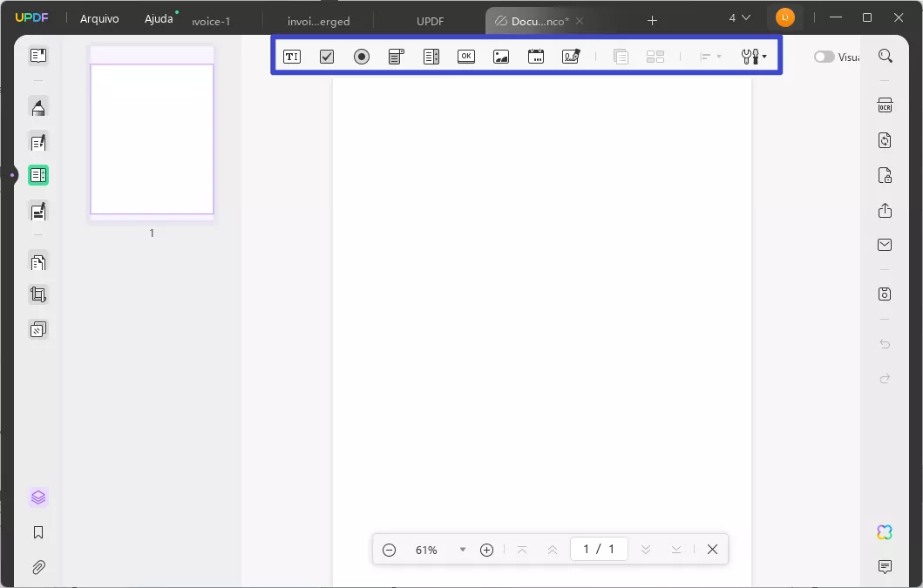Screen dimensions: 923x588
Task: Select the Dropdown form field tool
Action: coord(397,57)
